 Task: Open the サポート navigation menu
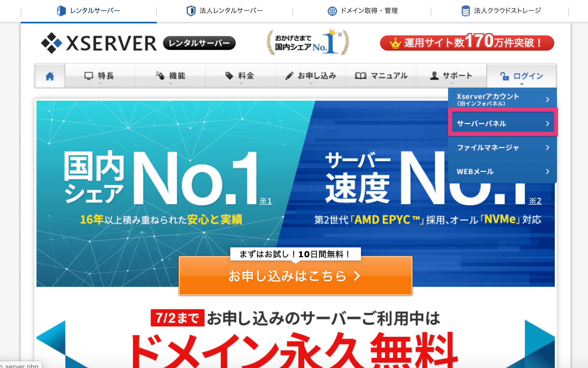451,76
